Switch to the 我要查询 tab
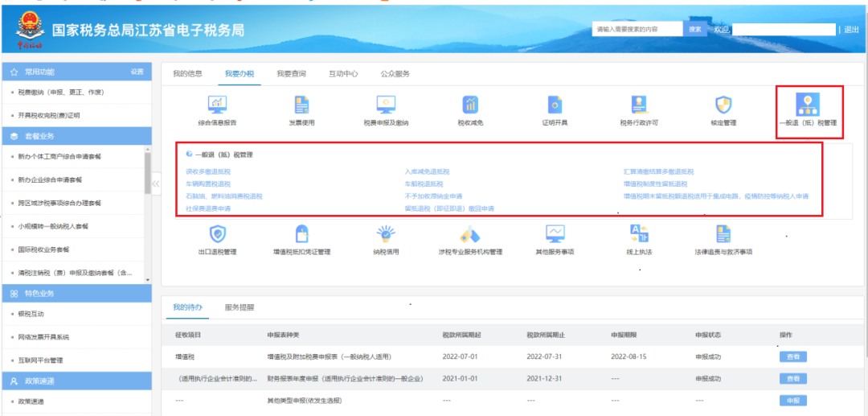Viewport: 868px width, 416px height. [291, 74]
